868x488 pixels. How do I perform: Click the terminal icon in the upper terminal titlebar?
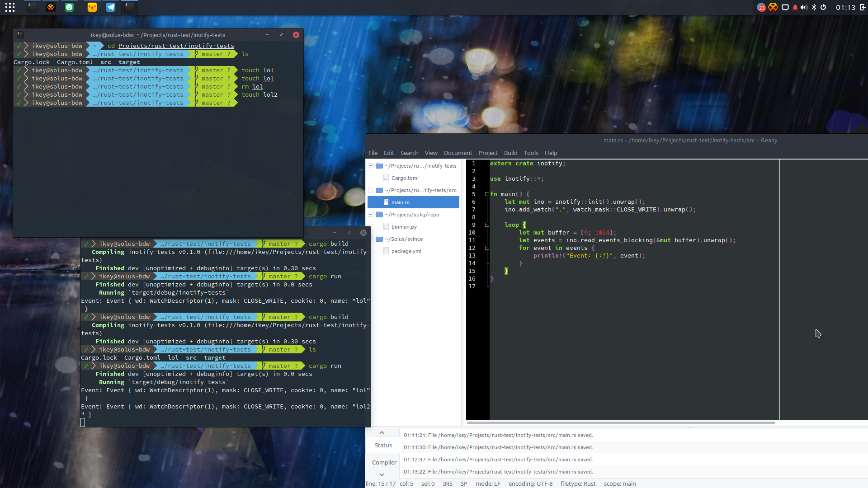tap(20, 34)
